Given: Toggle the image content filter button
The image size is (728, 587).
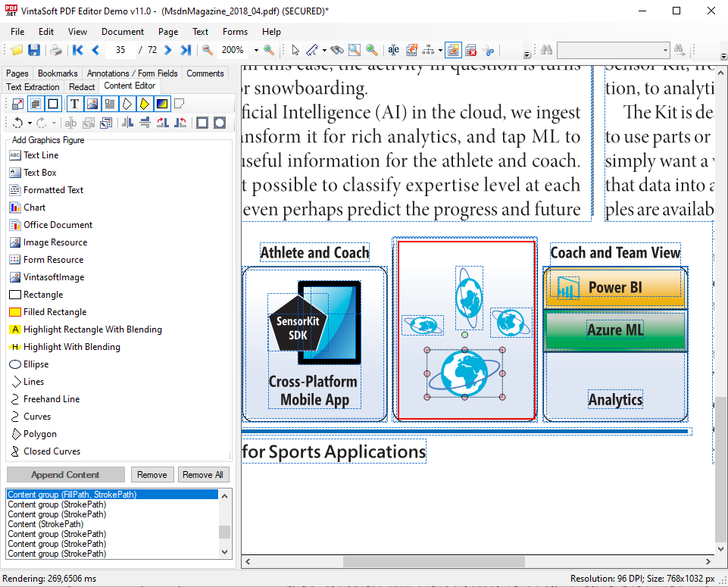Looking at the screenshot, I should tap(92, 104).
